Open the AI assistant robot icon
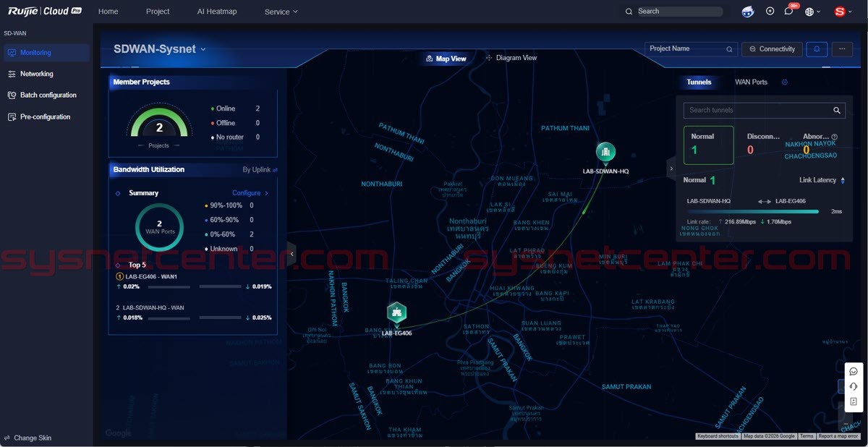868x447 pixels. coord(748,12)
